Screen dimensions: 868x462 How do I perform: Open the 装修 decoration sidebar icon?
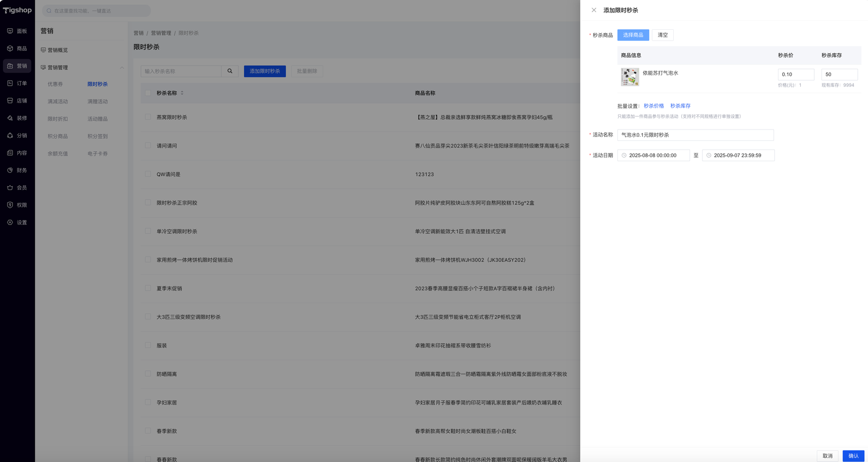[x=10, y=118]
